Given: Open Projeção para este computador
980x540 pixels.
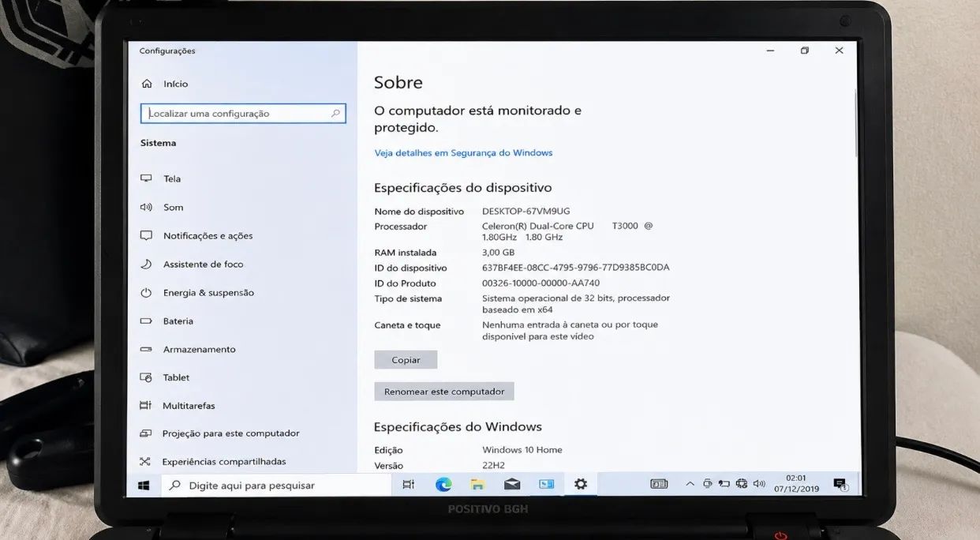Looking at the screenshot, I should pos(231,433).
